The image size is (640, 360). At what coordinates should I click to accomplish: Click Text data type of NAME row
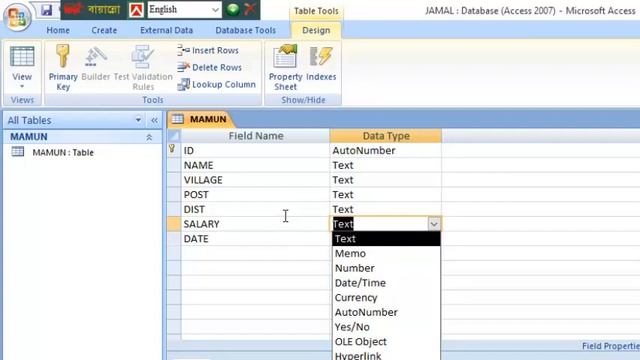pos(385,165)
